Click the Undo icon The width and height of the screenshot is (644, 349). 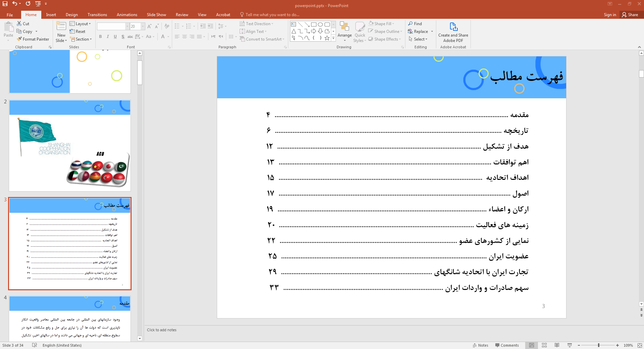point(15,4)
